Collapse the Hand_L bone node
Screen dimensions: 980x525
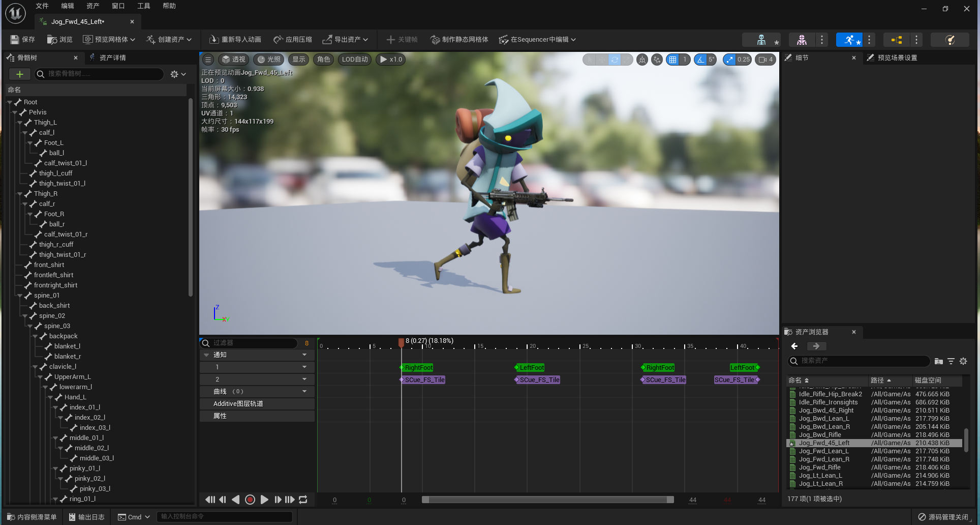pyautogui.click(x=50, y=397)
